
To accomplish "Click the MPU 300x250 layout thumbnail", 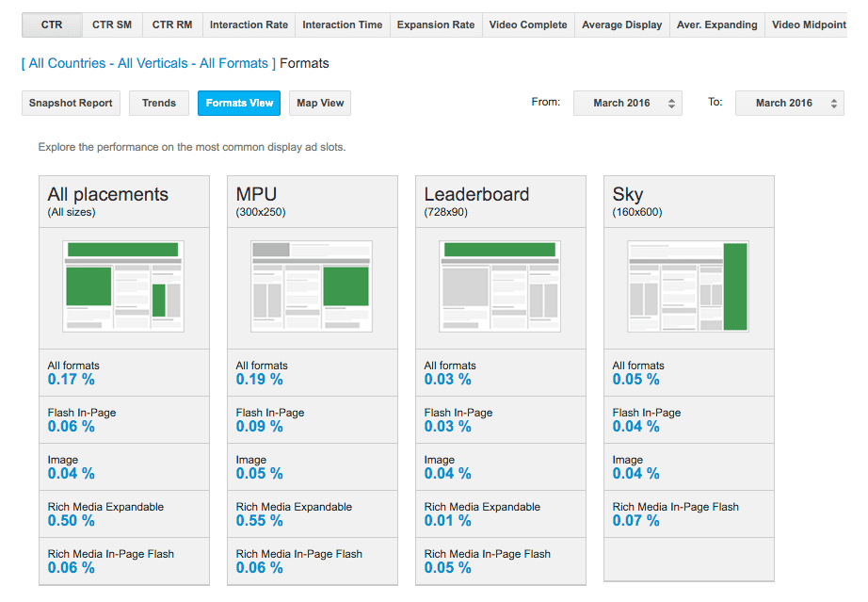I will coord(312,285).
